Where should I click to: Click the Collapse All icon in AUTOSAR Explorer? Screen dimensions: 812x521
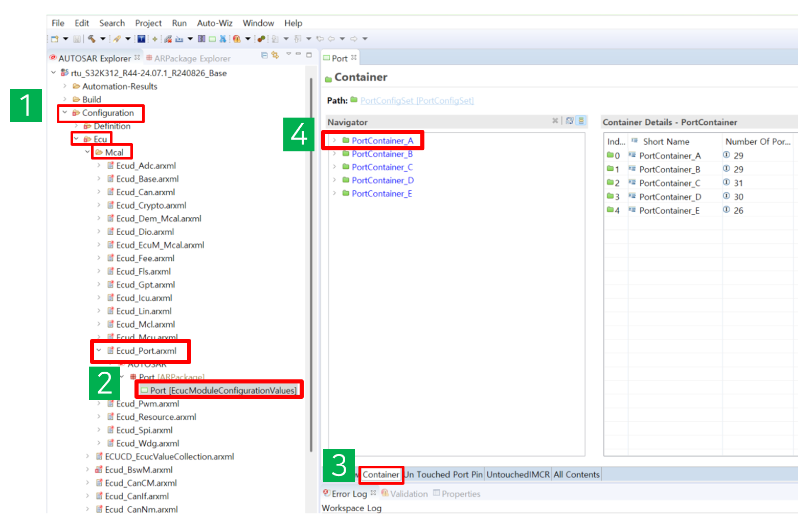pyautogui.click(x=264, y=55)
